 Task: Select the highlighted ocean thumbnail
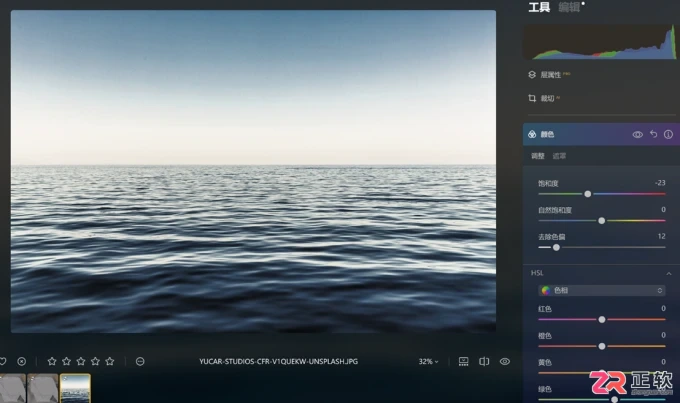(x=75, y=388)
